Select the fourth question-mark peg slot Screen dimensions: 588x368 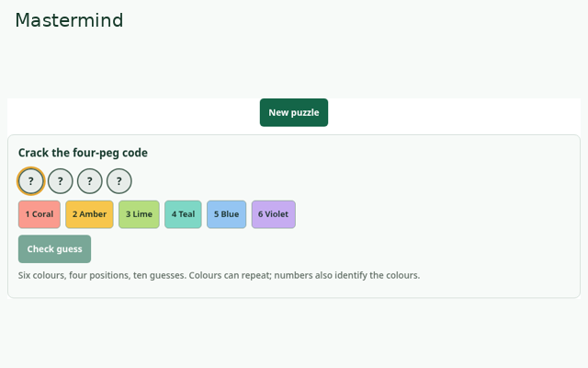click(119, 181)
